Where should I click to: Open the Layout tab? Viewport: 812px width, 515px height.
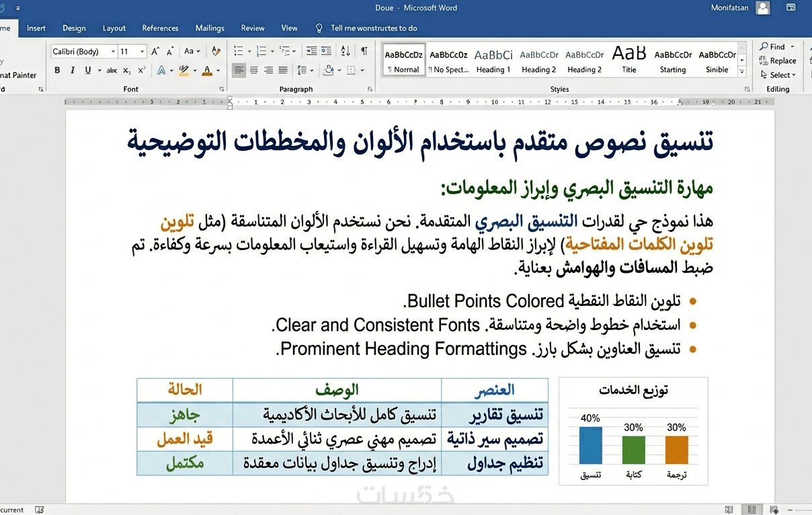(x=114, y=28)
